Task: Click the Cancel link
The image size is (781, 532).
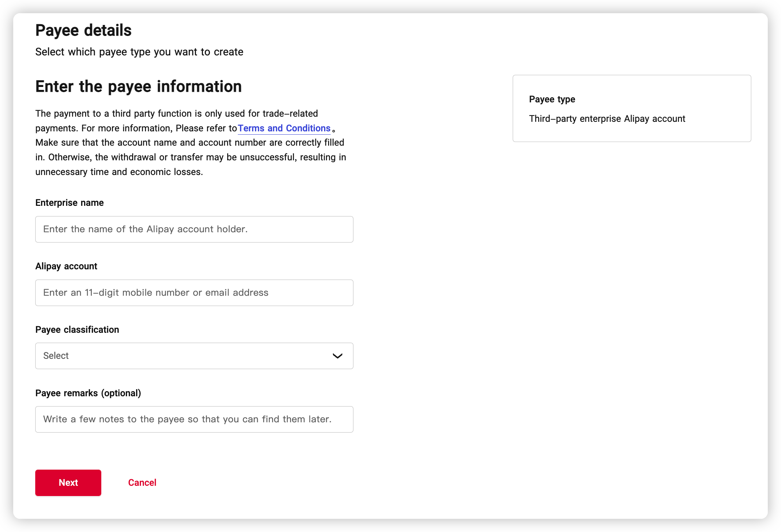Action: tap(142, 482)
